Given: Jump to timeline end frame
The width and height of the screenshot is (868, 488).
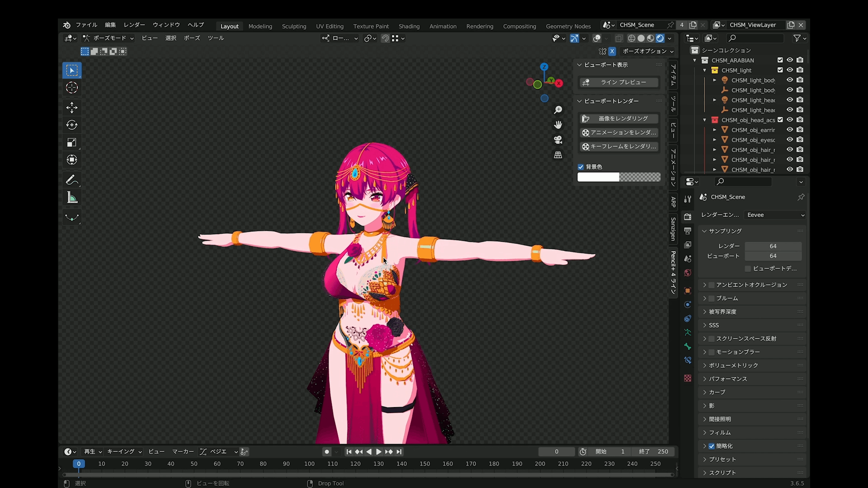Looking at the screenshot, I should [x=399, y=451].
